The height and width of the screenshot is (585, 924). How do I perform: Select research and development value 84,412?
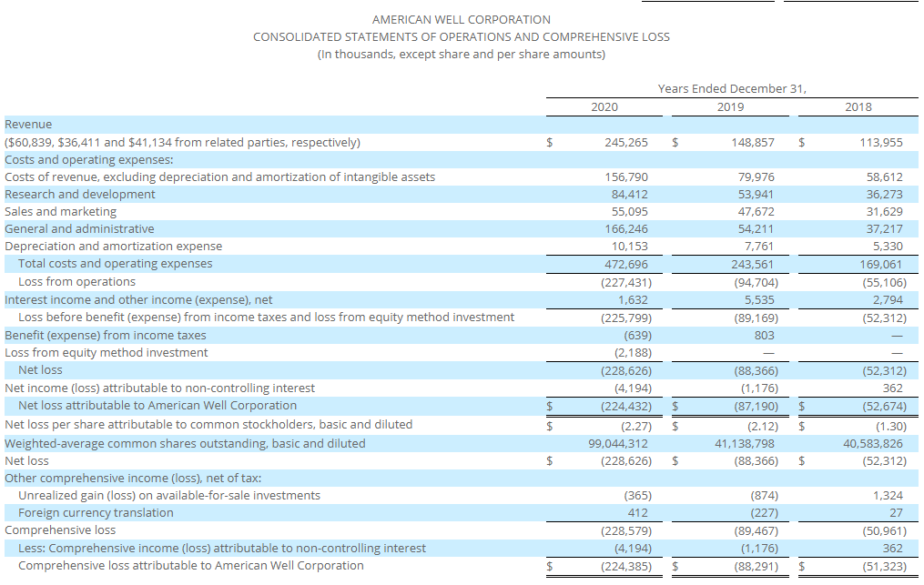coord(629,195)
